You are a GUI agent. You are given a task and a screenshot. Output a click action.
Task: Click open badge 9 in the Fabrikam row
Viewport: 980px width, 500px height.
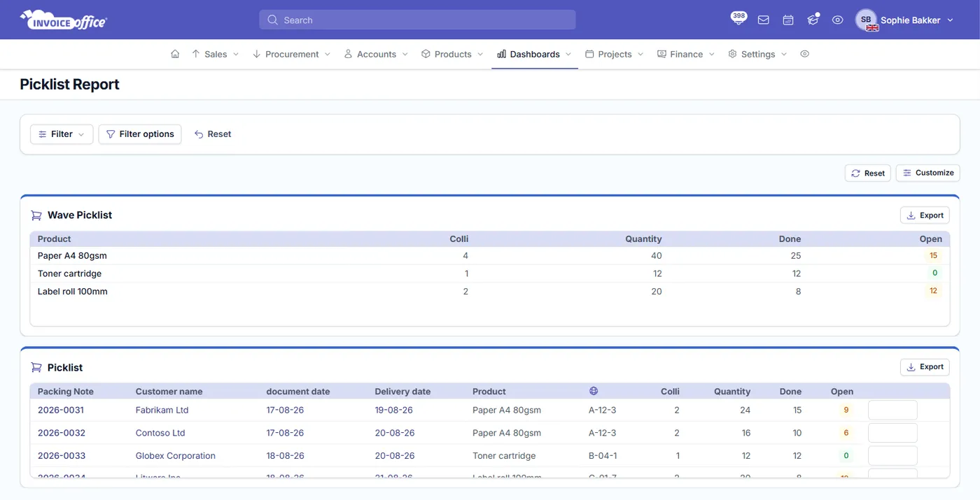[846, 410]
